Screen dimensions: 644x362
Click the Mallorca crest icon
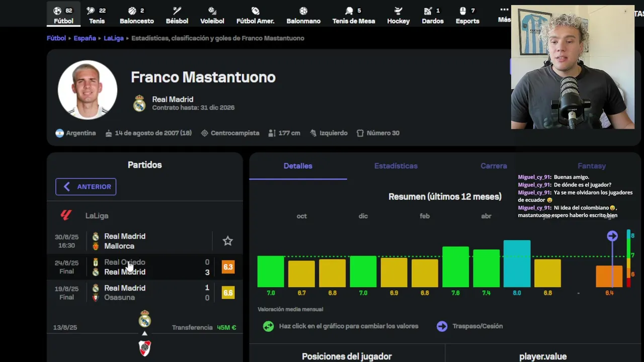(96, 246)
